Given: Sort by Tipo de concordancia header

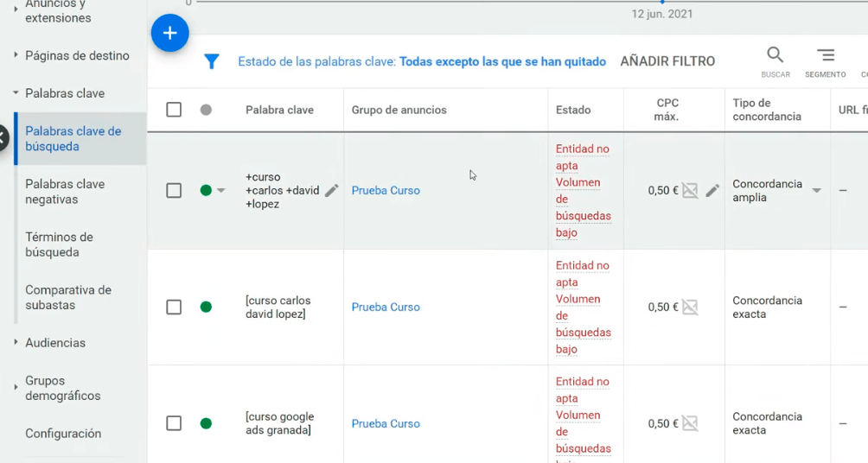Looking at the screenshot, I should [x=767, y=110].
